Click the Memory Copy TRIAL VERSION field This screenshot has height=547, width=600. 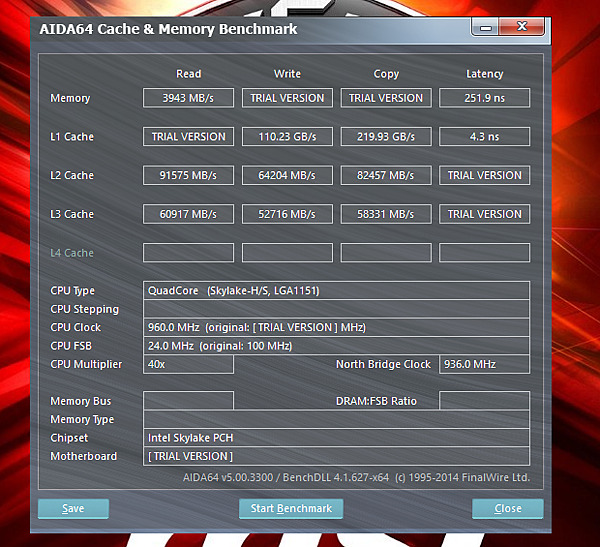[386, 98]
